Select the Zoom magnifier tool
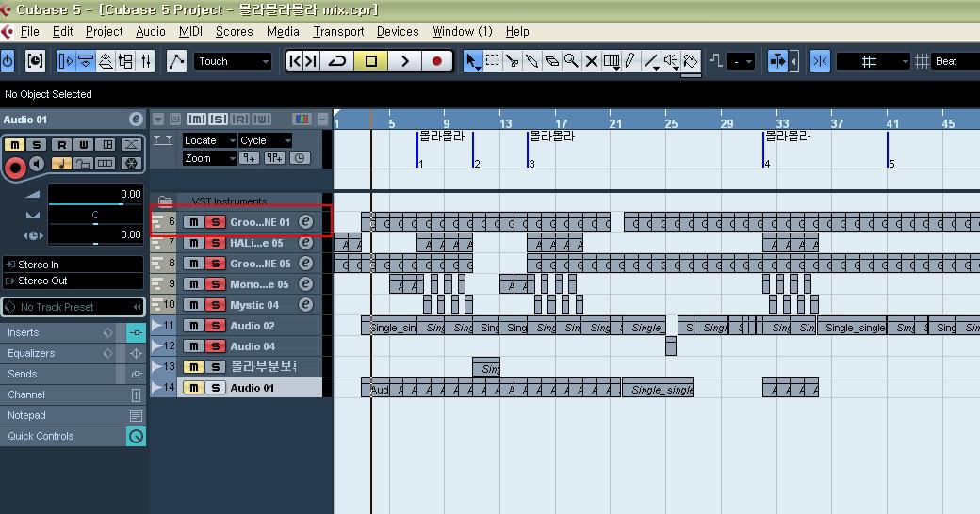 tap(571, 61)
